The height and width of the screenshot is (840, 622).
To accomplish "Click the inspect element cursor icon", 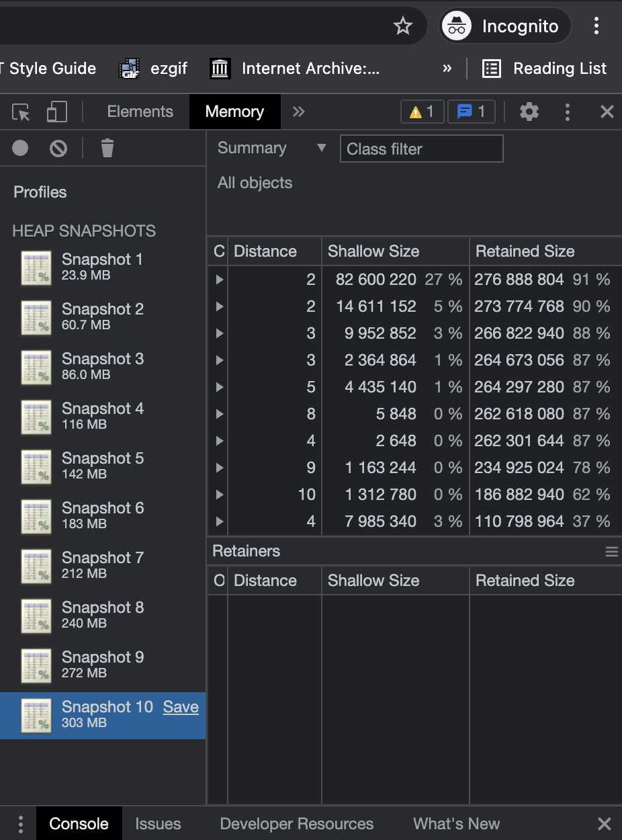I will 21,112.
